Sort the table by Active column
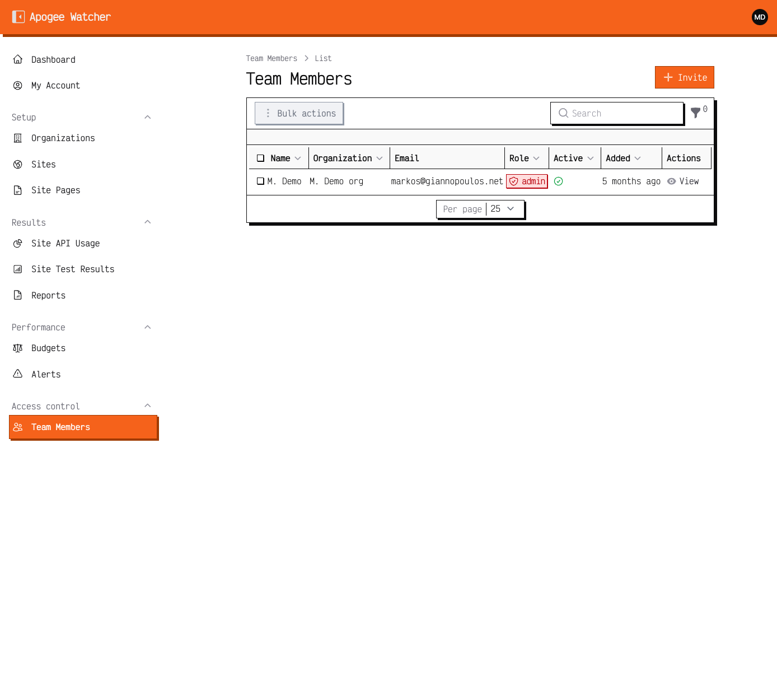 click(574, 158)
